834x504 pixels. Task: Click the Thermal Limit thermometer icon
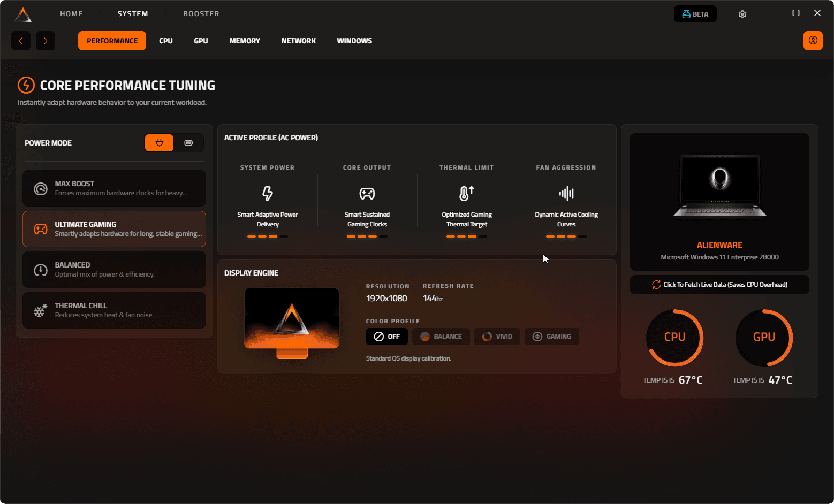pos(467,193)
